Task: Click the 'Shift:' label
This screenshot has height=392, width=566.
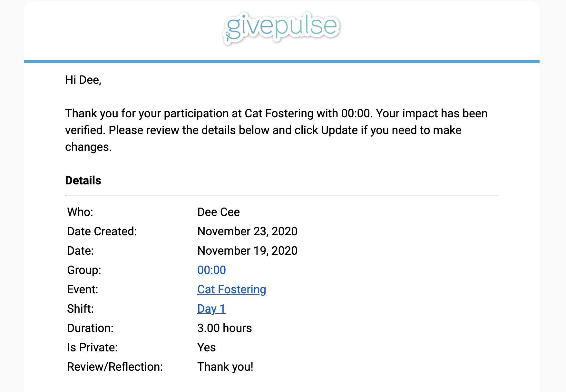Action: click(80, 309)
